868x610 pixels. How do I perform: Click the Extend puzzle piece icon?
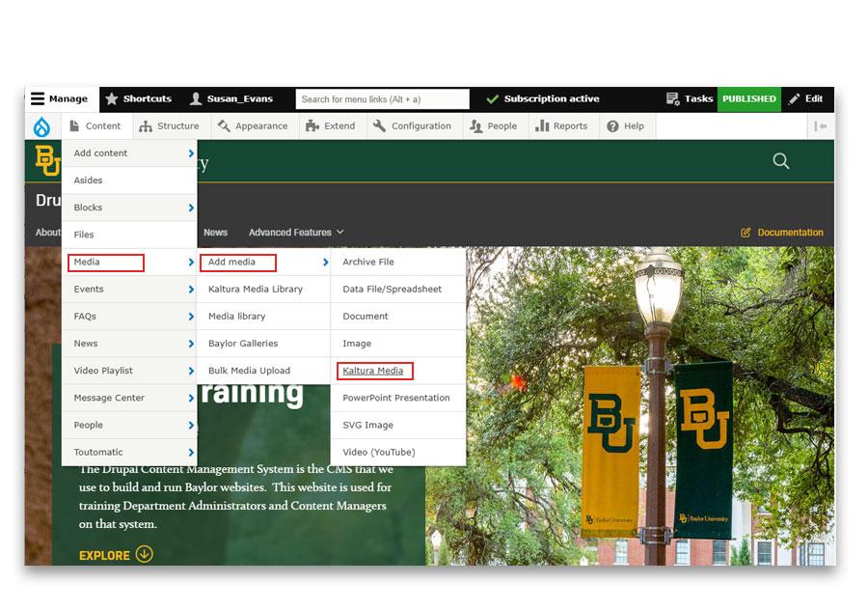[x=312, y=126]
